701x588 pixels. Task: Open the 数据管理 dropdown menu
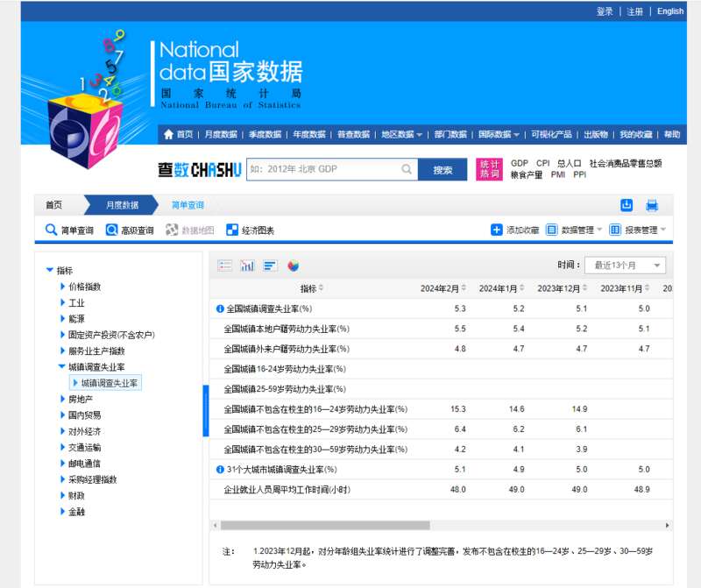(x=576, y=230)
